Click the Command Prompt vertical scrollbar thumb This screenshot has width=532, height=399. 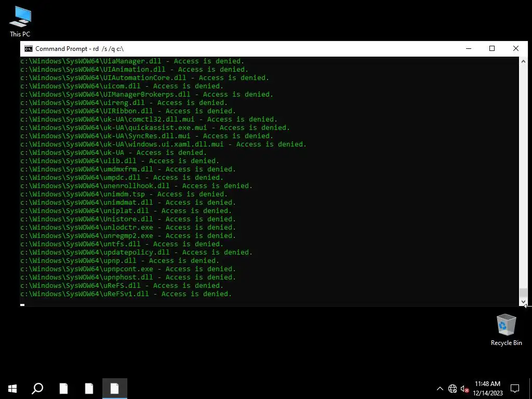[523, 293]
